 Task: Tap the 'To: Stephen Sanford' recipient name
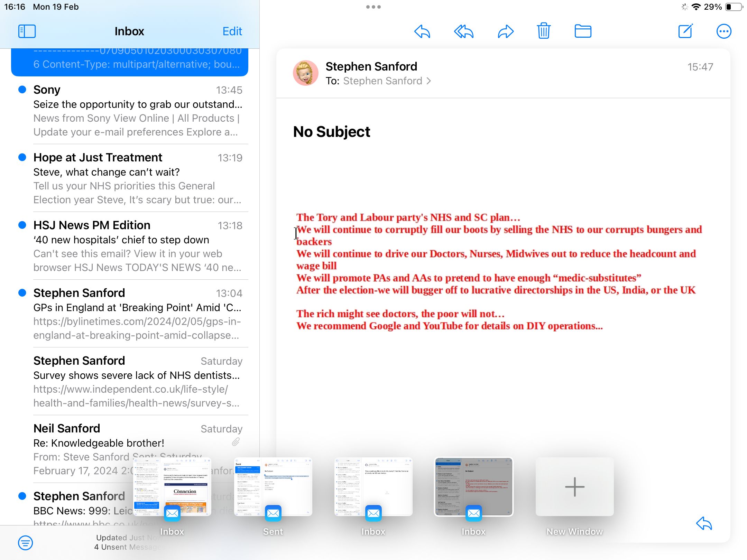(382, 81)
